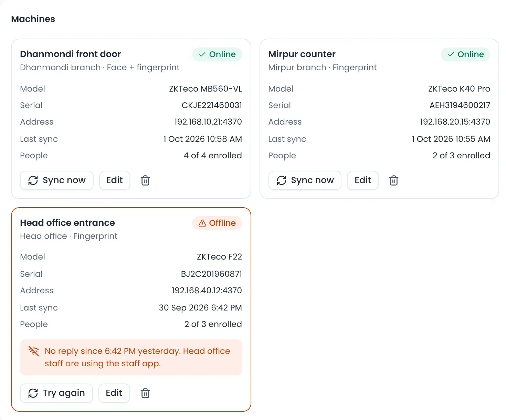Edit the Head office entrance machine
This screenshot has height=420, width=506.
(114, 393)
